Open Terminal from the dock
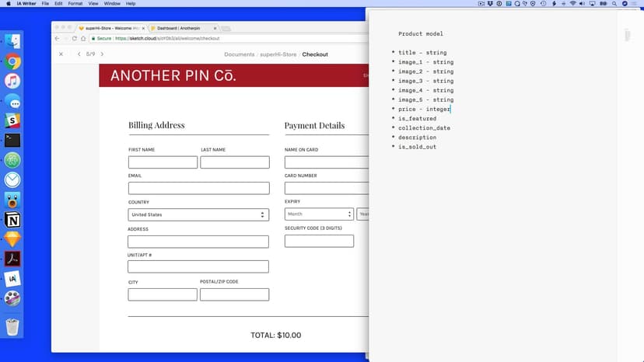 coord(12,141)
